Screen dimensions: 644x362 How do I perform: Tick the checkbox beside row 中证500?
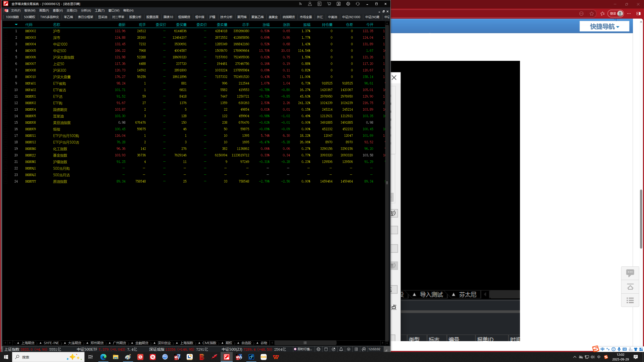[x=5, y=51]
